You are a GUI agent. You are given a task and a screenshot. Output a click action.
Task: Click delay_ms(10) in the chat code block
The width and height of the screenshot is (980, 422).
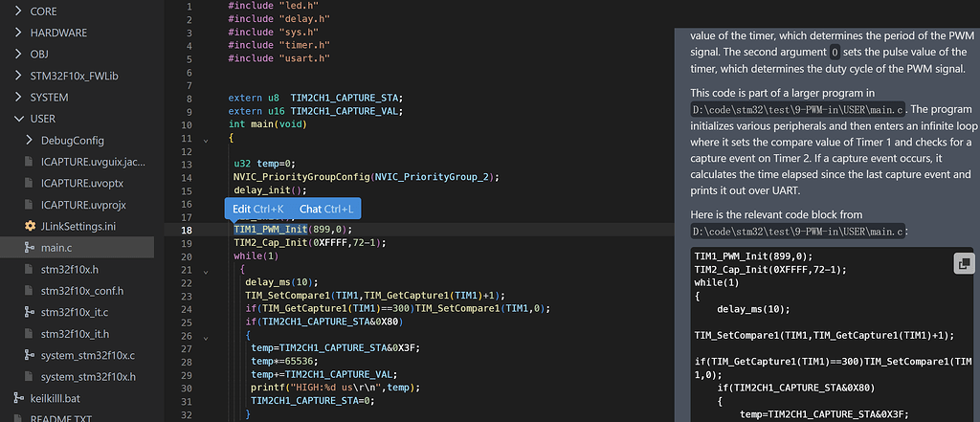753,309
